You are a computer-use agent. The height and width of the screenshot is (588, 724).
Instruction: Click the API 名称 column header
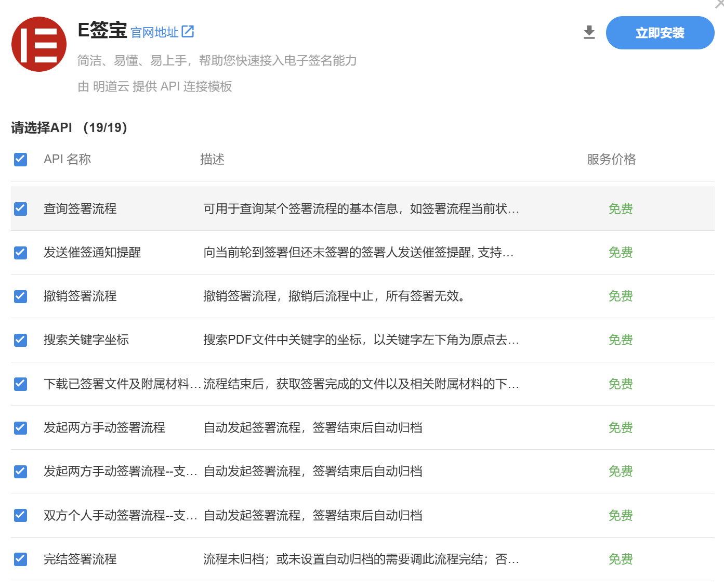[67, 159]
